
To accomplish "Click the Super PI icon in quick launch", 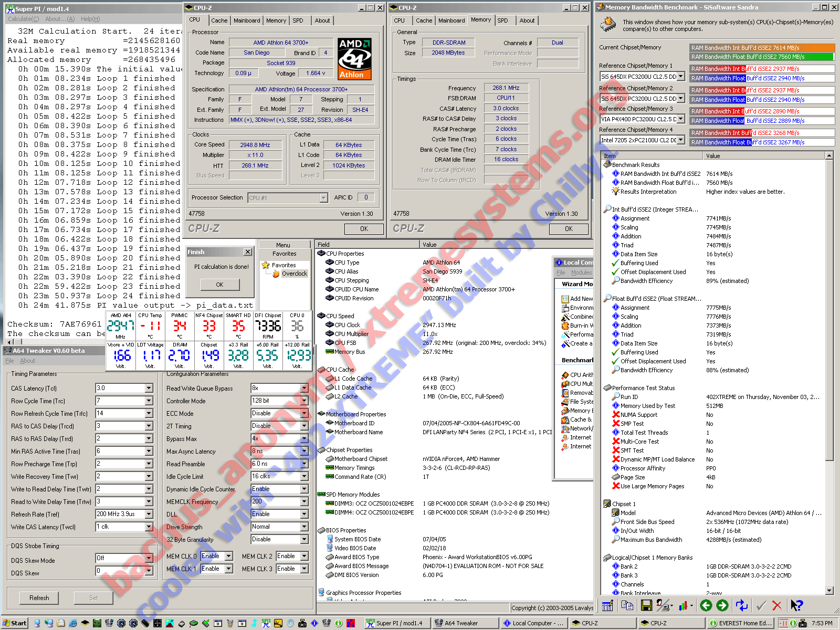I will [266, 623].
